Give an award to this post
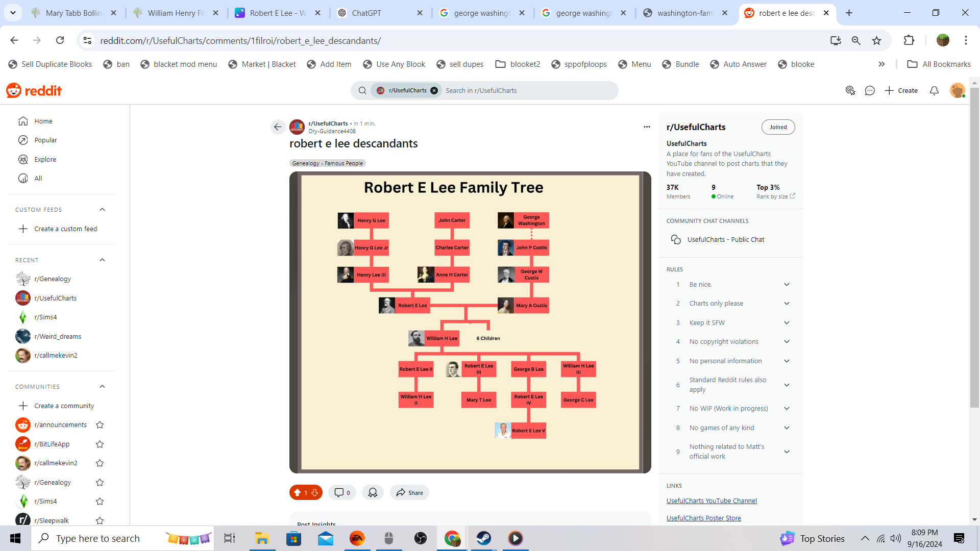980x551 pixels. coord(373,492)
